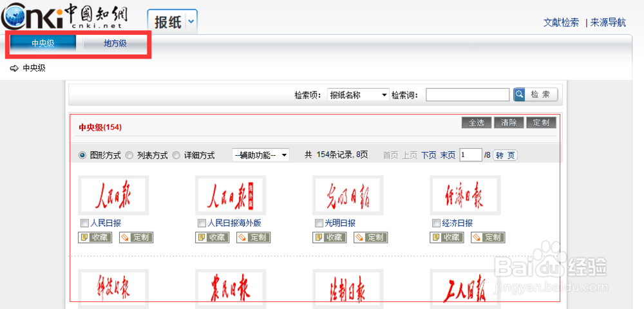Open the 法制日报 masthead thumbnail
Screen dimensions: 644x309
pyautogui.click(x=348, y=289)
